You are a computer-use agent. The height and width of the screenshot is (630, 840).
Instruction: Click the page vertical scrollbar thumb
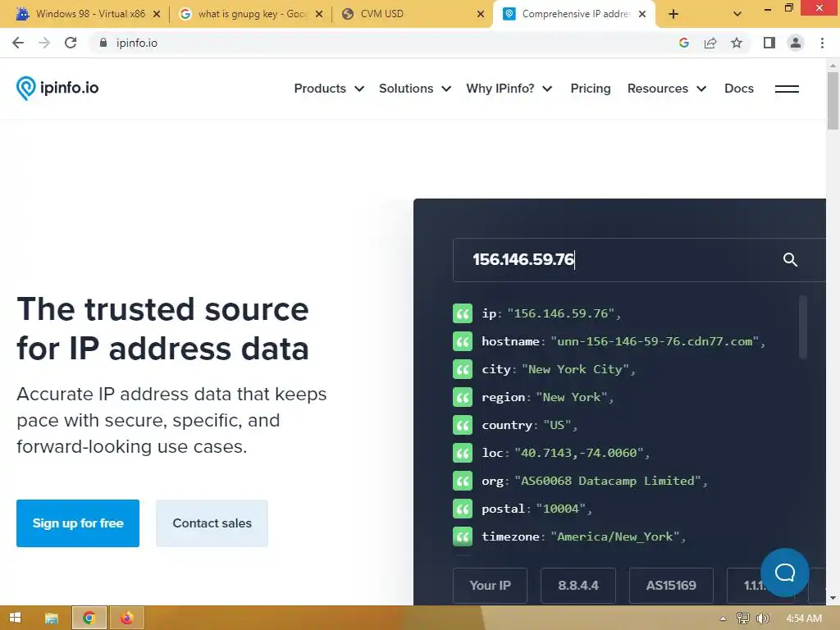tap(833, 100)
